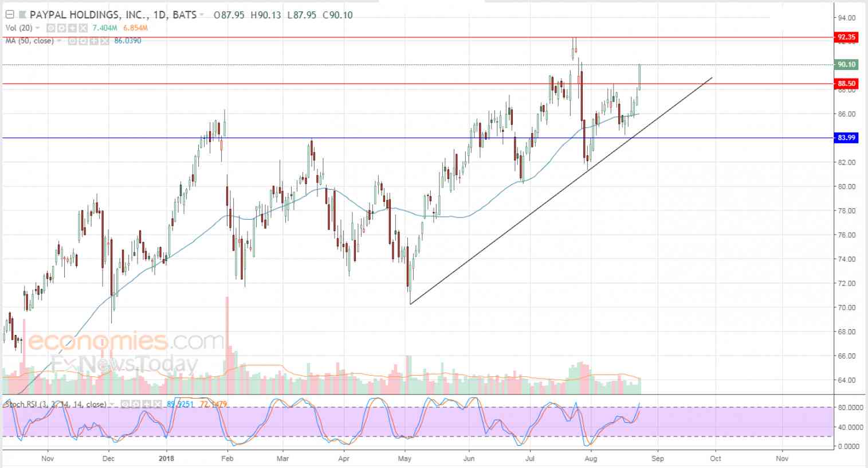This screenshot has width=868, height=468.
Task: Click the 90.10 current price label
Action: (x=846, y=65)
